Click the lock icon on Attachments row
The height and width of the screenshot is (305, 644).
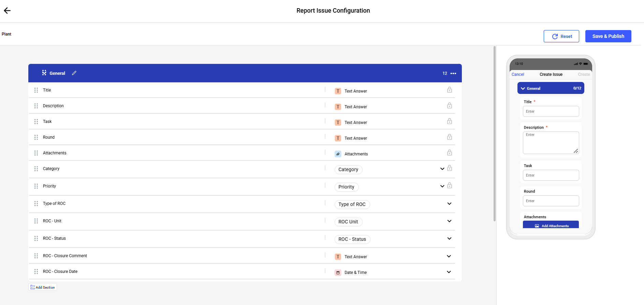point(450,153)
